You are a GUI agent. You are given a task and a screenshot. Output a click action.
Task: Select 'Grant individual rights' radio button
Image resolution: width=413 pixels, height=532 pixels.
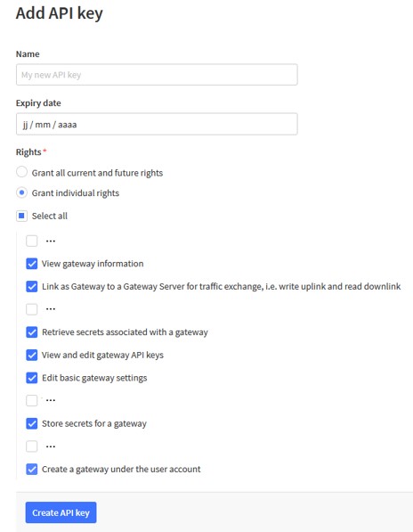point(21,192)
